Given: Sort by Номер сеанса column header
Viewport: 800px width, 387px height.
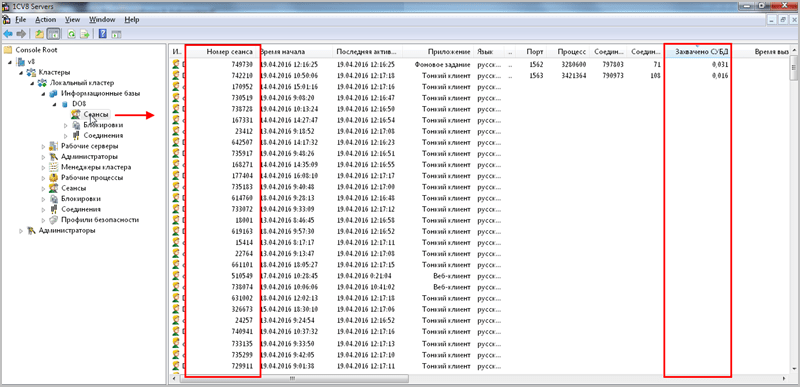Looking at the screenshot, I should (x=222, y=52).
